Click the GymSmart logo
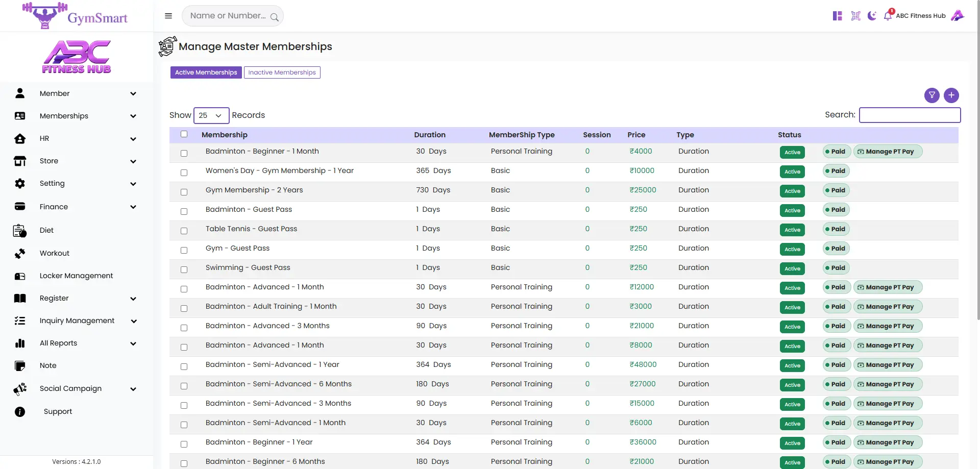The image size is (980, 469). pyautogui.click(x=75, y=16)
